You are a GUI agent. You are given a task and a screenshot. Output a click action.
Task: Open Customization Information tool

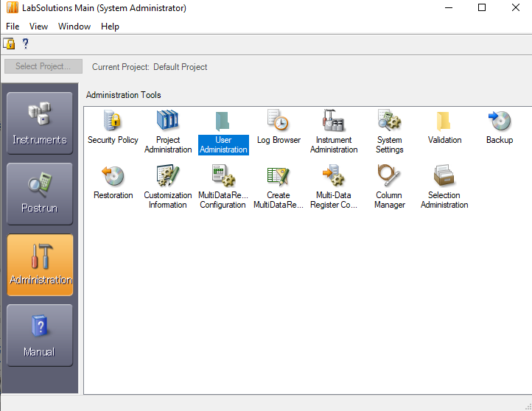(167, 187)
